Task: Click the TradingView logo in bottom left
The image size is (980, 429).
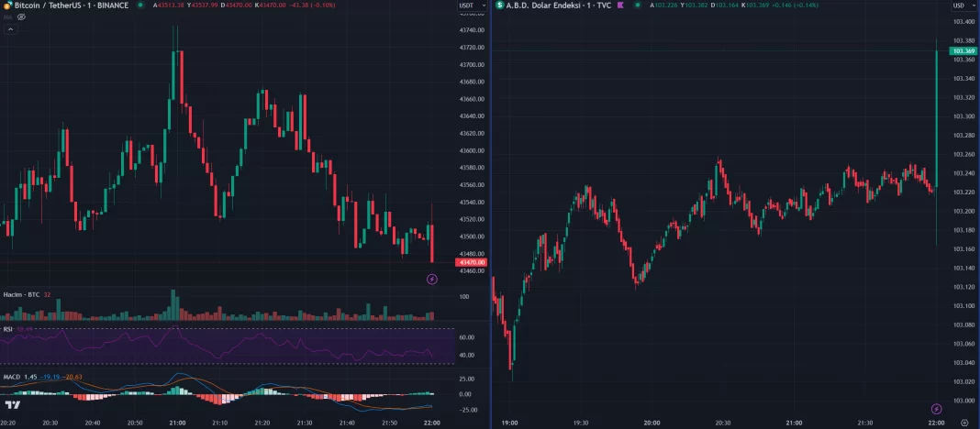Action: coord(13,405)
